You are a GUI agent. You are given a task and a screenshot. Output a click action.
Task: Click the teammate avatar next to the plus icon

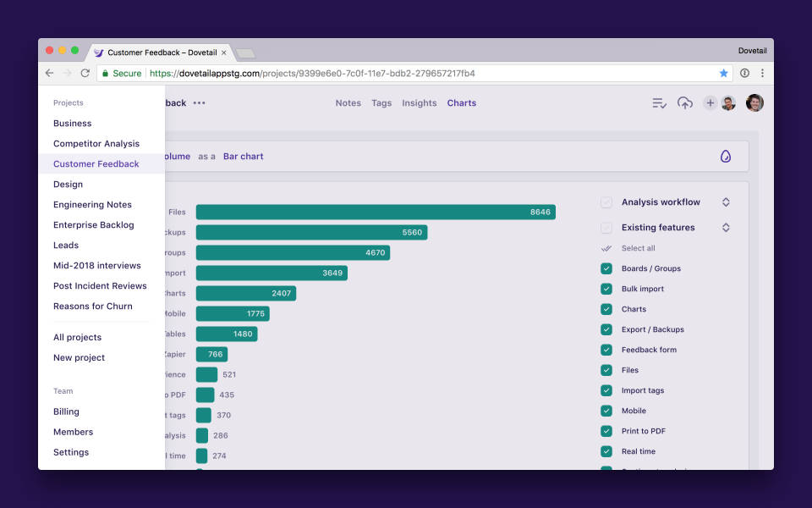pyautogui.click(x=729, y=102)
